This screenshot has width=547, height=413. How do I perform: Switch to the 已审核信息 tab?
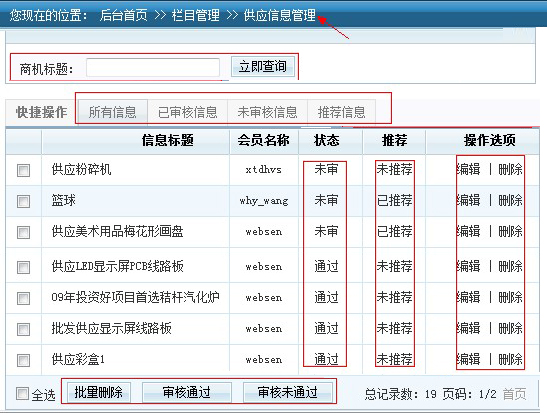188,112
